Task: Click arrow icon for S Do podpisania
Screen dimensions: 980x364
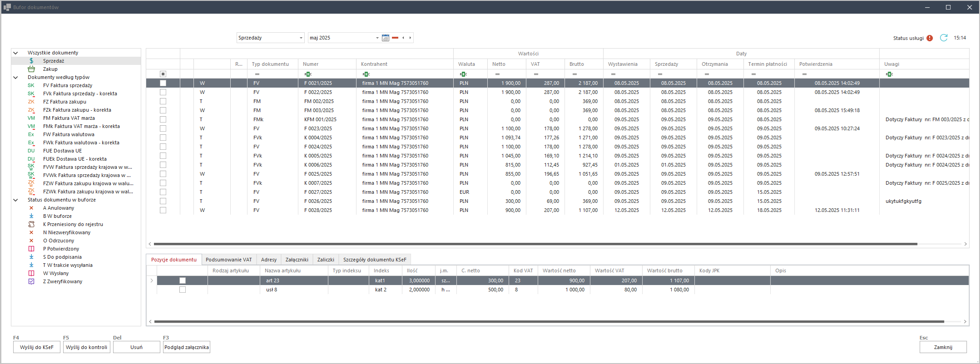Action: tap(31, 257)
